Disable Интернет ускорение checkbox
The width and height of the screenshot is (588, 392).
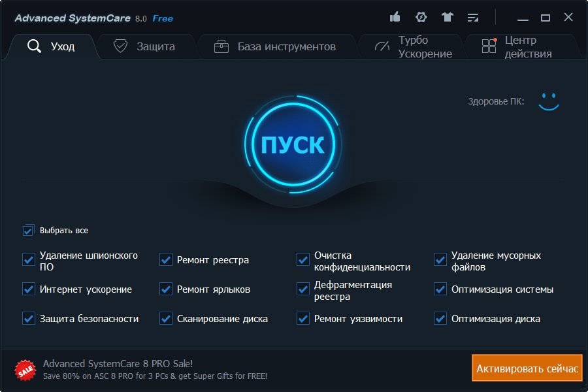point(29,289)
